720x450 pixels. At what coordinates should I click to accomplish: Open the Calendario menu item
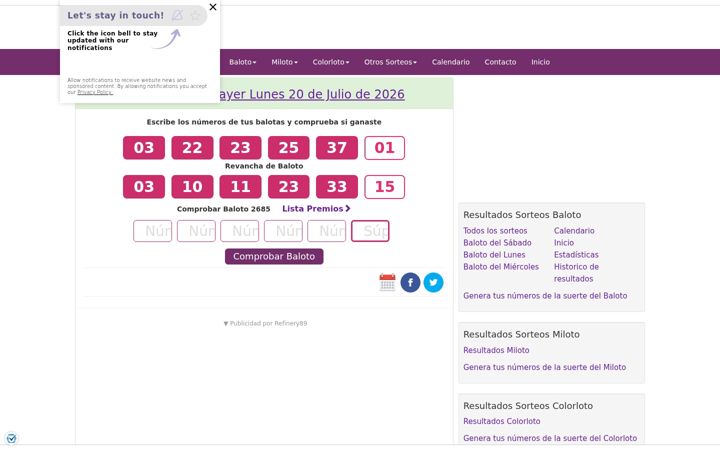coord(450,62)
